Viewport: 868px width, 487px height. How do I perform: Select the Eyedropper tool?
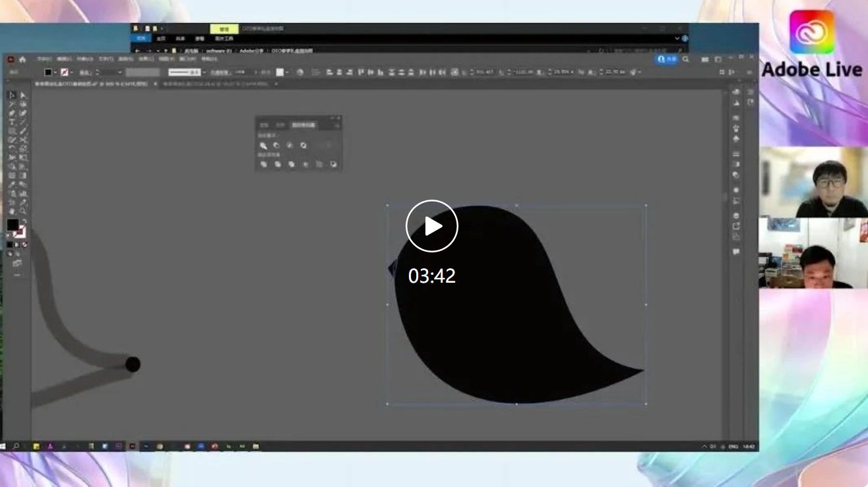tap(12, 185)
